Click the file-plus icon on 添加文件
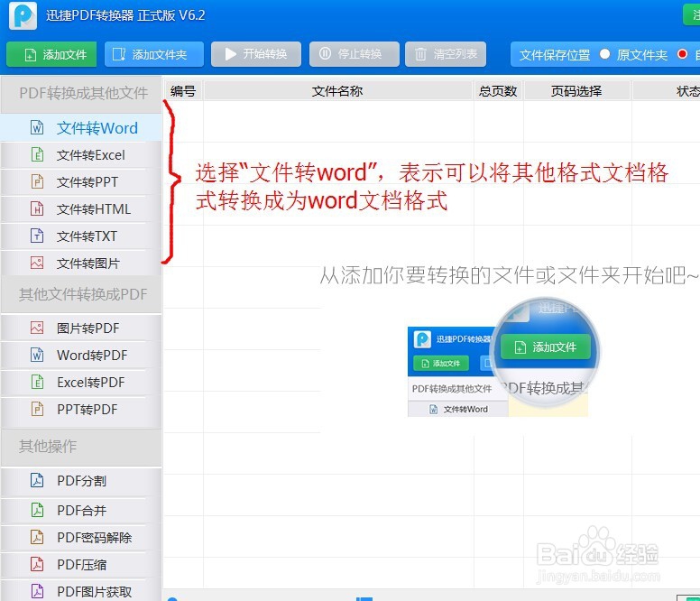This screenshot has height=601, width=700. click(x=31, y=55)
